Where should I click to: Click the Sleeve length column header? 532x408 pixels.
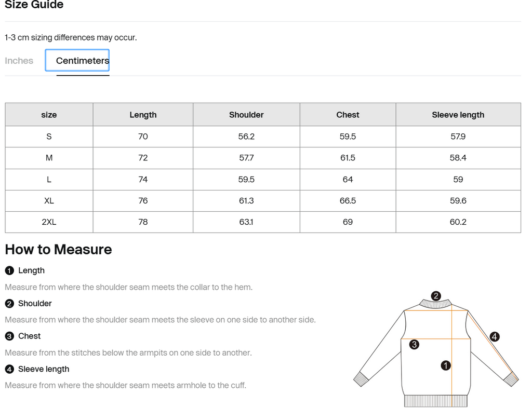coord(458,115)
